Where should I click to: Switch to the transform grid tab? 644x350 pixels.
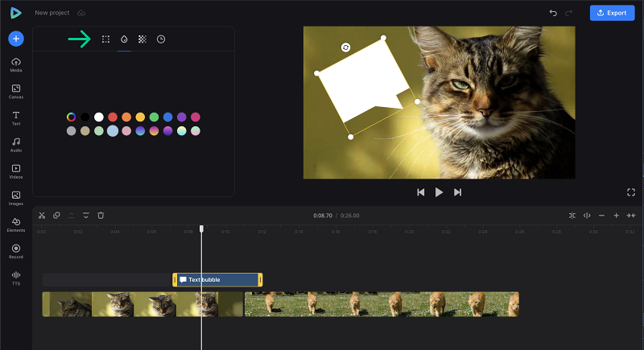coord(105,39)
